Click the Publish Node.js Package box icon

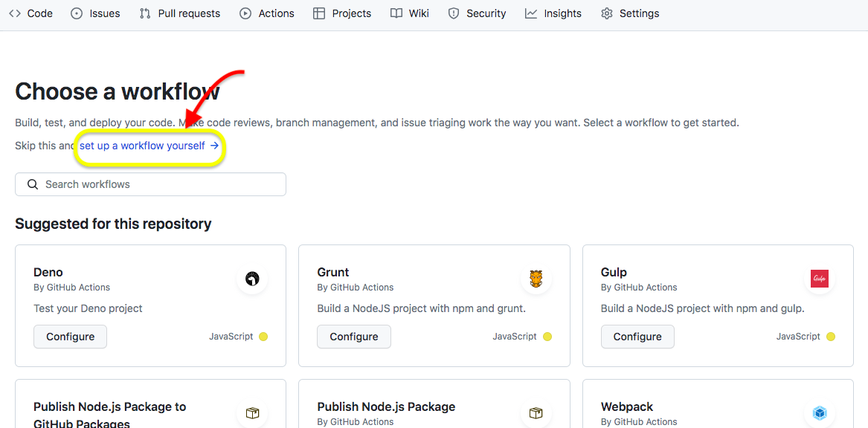click(x=536, y=413)
